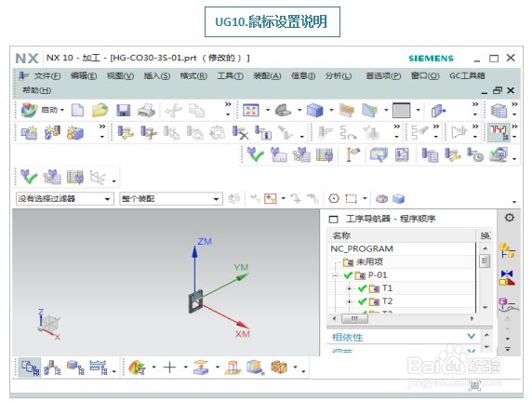Image resolution: width=532 pixels, height=401 pixels.
Task: Click the navigator horizontal scrollbar thumb
Action: [354, 318]
